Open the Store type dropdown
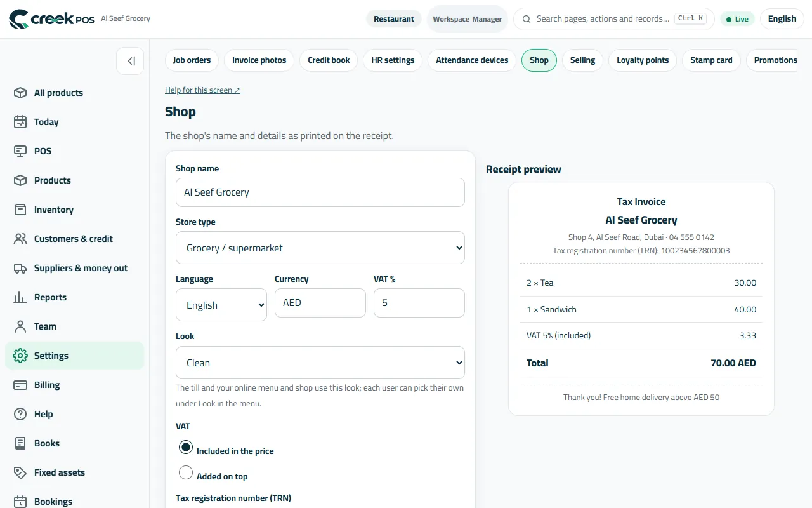The height and width of the screenshot is (508, 812). pos(320,248)
